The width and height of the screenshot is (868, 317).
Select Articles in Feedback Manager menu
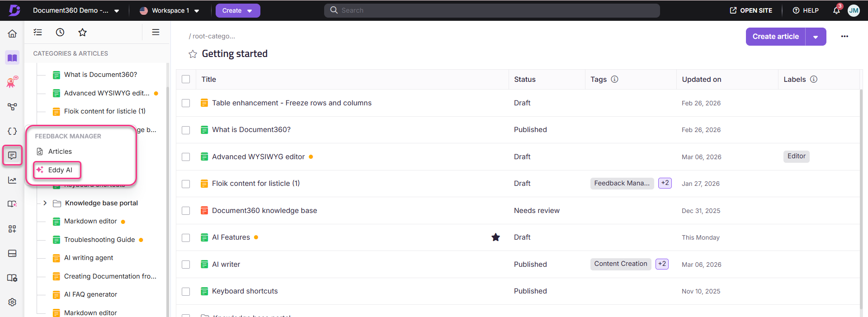tap(60, 151)
